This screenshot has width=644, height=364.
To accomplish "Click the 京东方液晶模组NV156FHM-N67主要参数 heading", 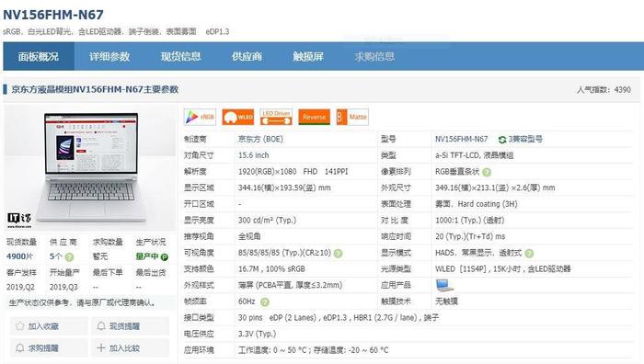I will 95,89.
